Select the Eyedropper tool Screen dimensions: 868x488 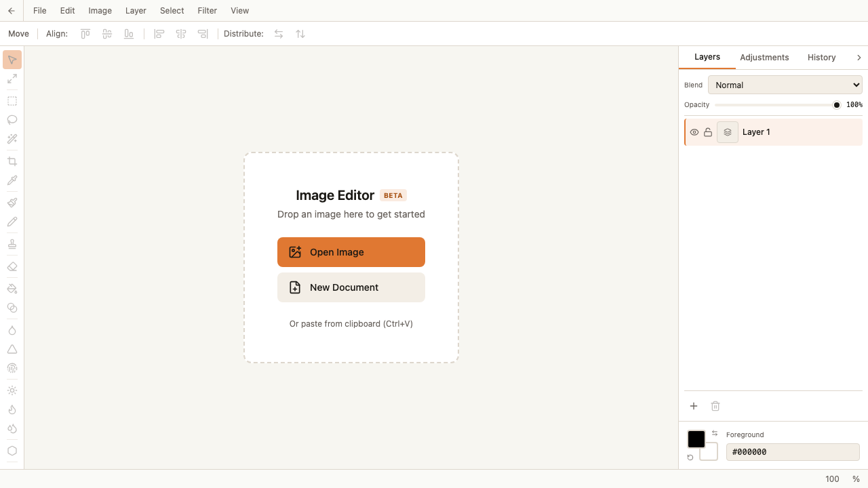coord(12,180)
